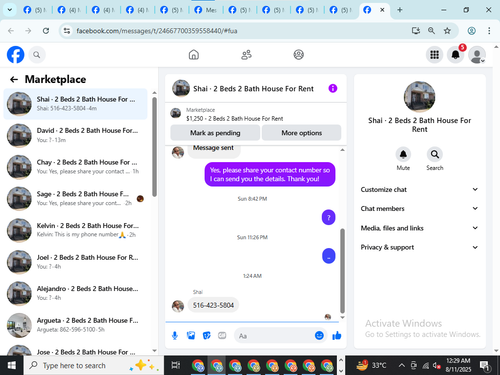This screenshot has height=375, width=500.
Task: Click the Facebook logo home icon
Action: (x=16, y=54)
